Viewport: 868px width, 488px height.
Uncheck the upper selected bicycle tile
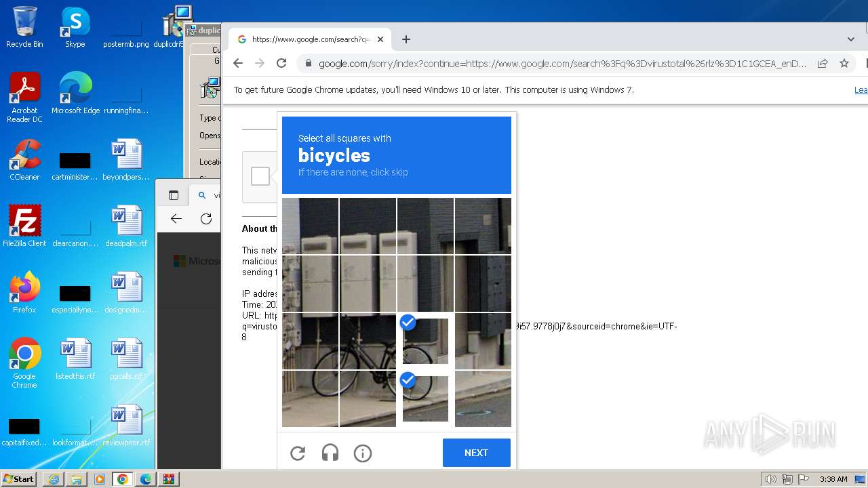click(425, 341)
